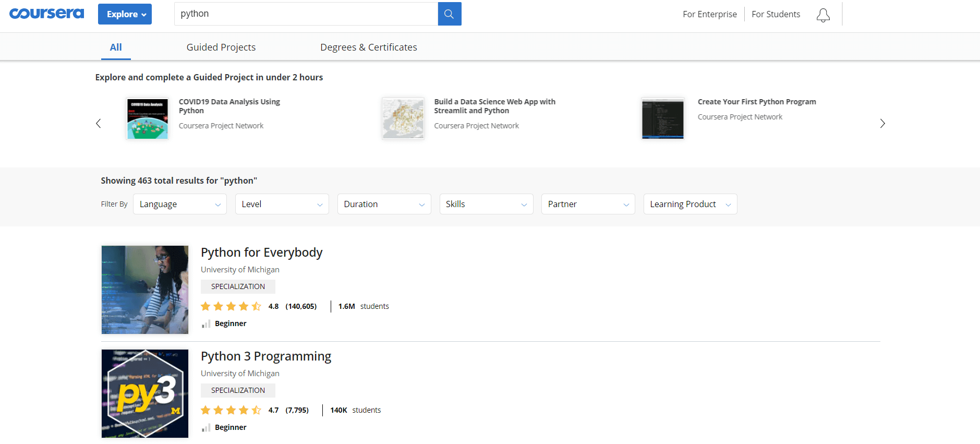Expand the Level filter
Screen dimensions: 980x444
click(x=282, y=204)
